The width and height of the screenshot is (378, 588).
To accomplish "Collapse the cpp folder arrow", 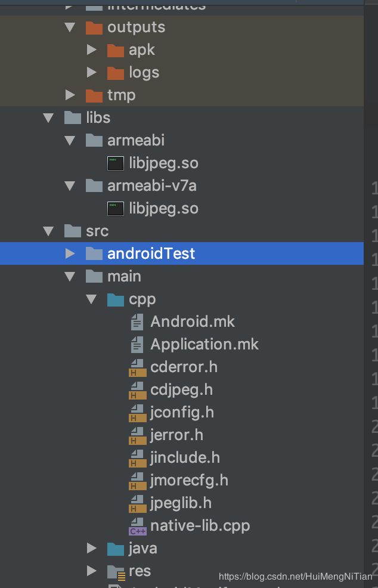I will (x=91, y=299).
